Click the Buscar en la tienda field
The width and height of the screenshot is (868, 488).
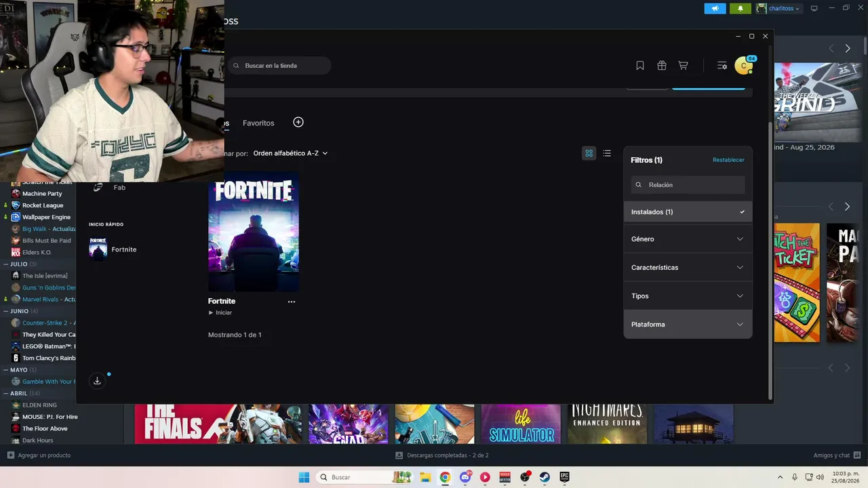[279, 66]
